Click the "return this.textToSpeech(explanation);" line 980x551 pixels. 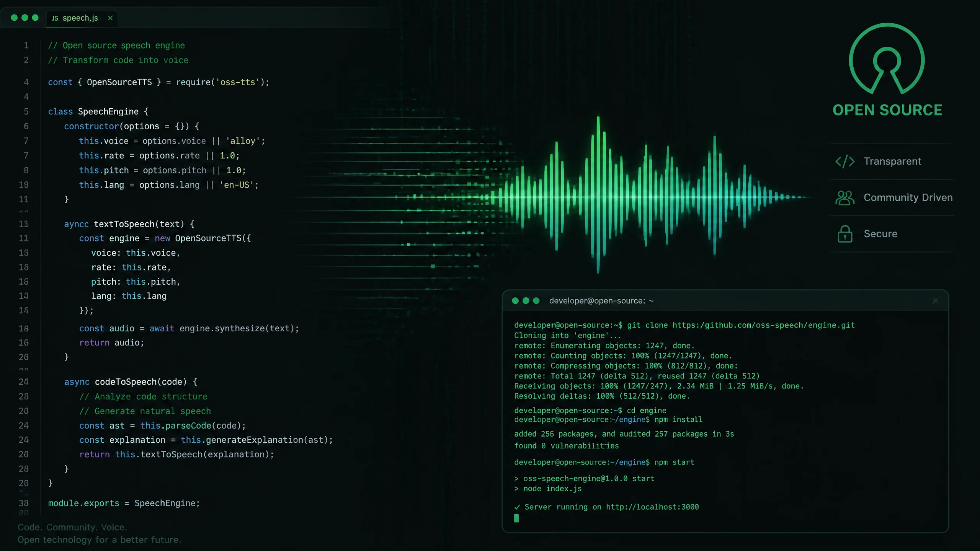(176, 455)
